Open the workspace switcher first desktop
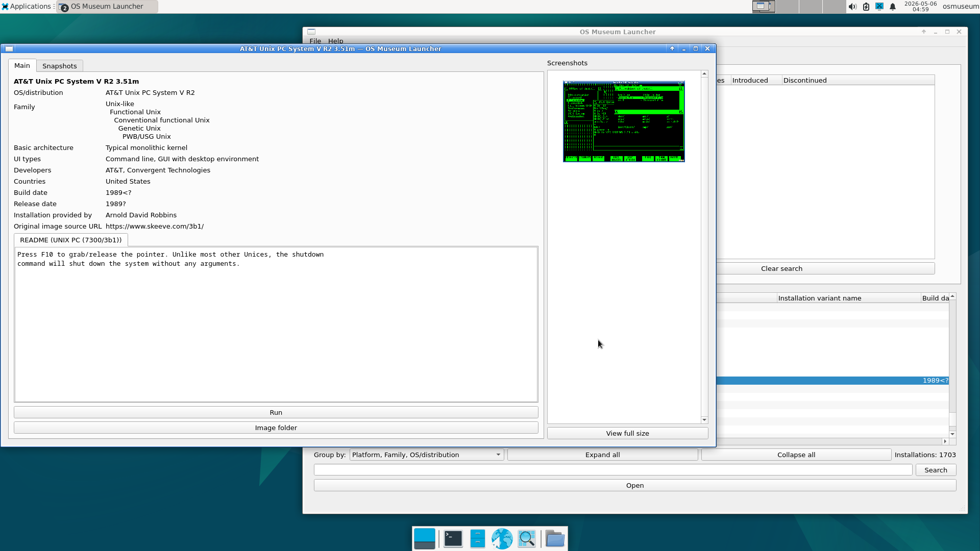This screenshot has height=551, width=980. [764, 7]
